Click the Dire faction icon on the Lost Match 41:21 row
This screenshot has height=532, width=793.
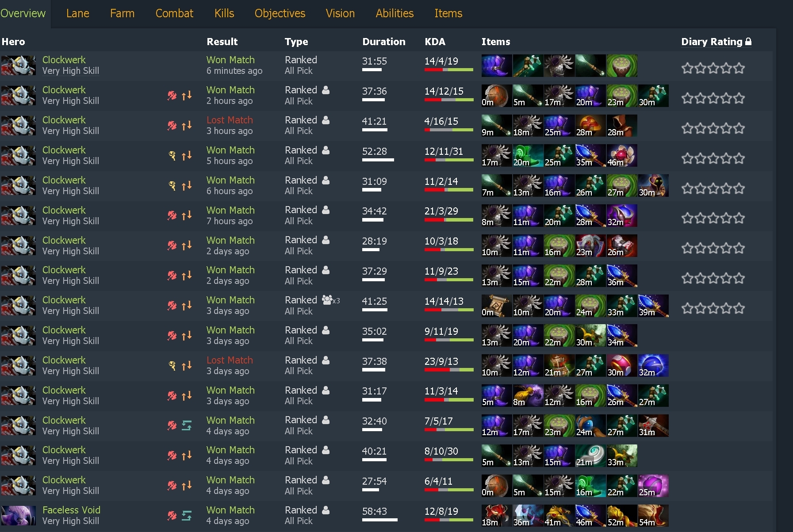[172, 126]
